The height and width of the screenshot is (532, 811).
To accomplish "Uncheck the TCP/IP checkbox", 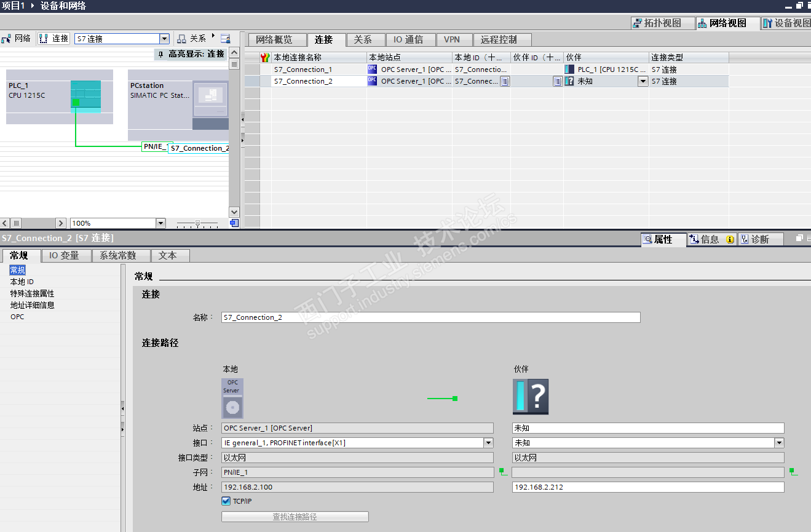I will (226, 501).
